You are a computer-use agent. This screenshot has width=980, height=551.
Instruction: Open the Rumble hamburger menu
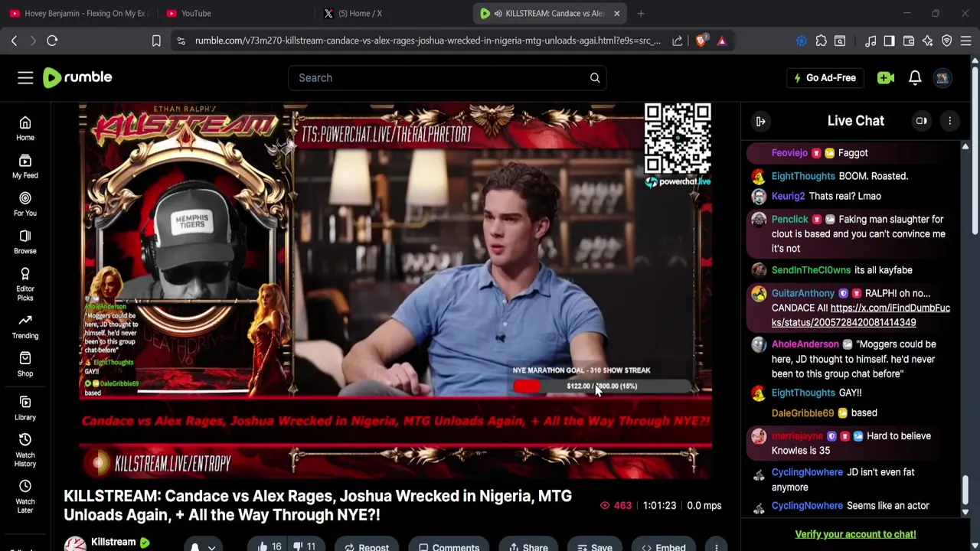(x=25, y=77)
